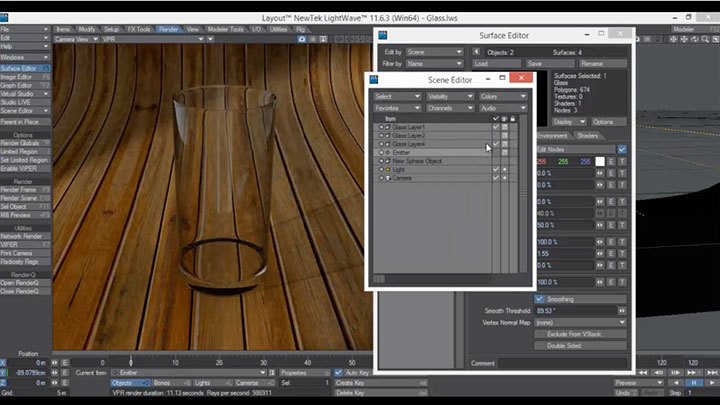The width and height of the screenshot is (720, 405).
Task: Open the File menu in the sidebar
Action: [x=25, y=29]
